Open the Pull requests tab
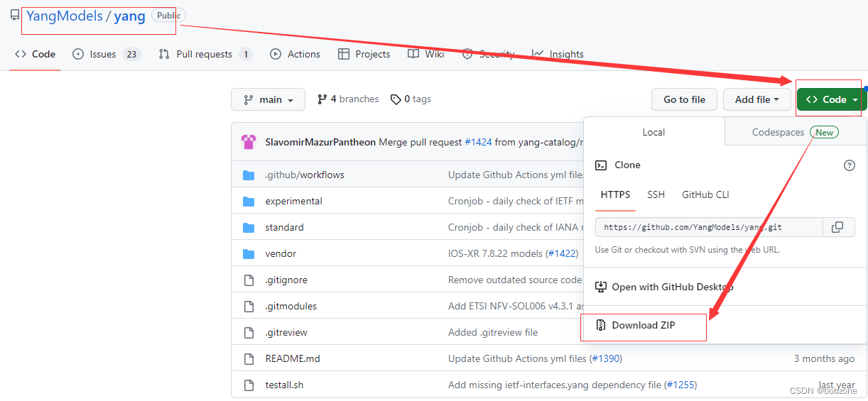This screenshot has height=401, width=868. (205, 54)
